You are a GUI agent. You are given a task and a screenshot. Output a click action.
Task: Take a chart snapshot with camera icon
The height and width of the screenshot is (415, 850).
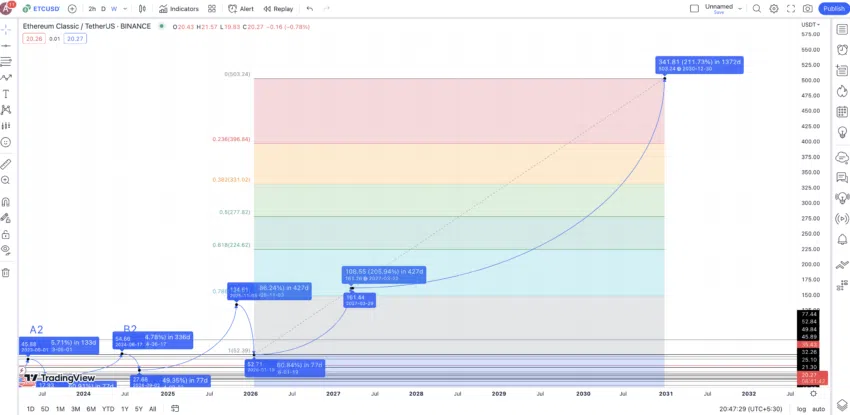click(808, 9)
